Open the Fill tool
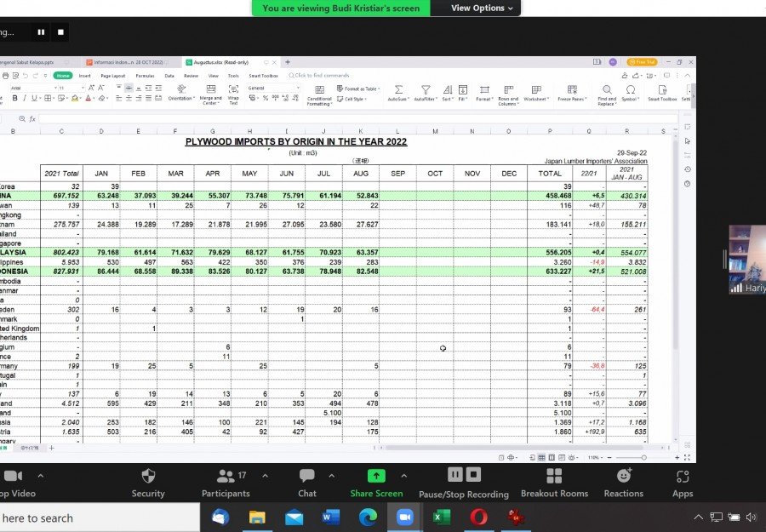Image resolution: width=766 pixels, height=532 pixels. (463, 93)
